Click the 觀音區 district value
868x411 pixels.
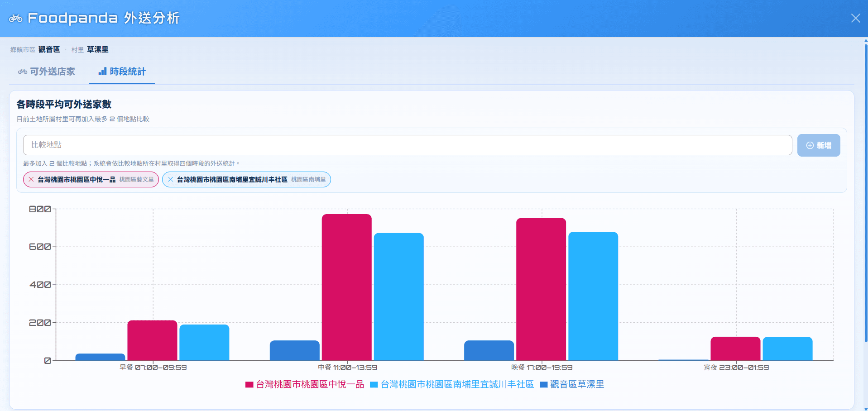click(49, 49)
